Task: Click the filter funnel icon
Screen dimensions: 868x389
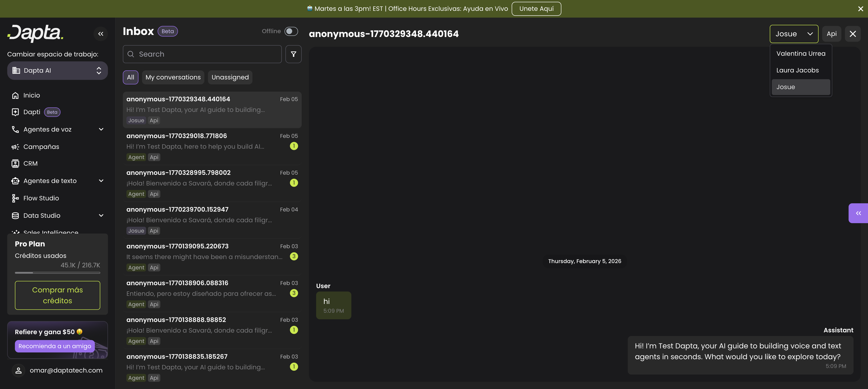Action: click(293, 54)
